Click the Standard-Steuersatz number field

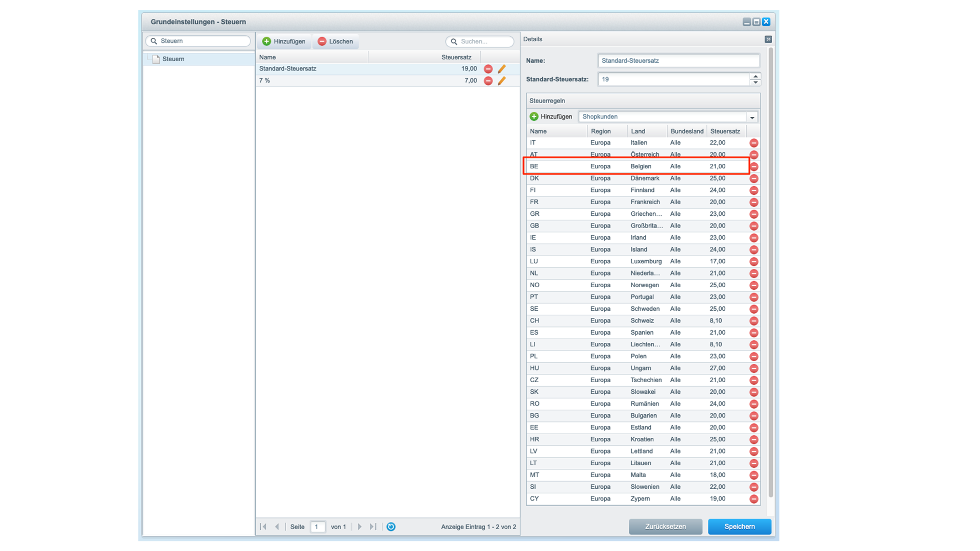[x=674, y=80]
